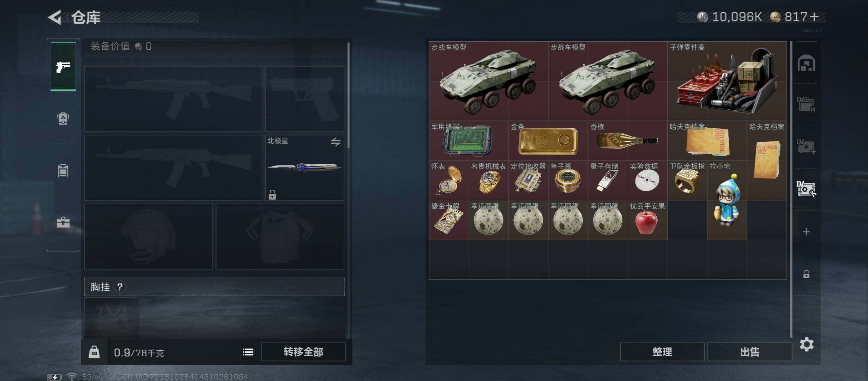Add currency via plus next to 817
868x381 pixels.
click(814, 17)
